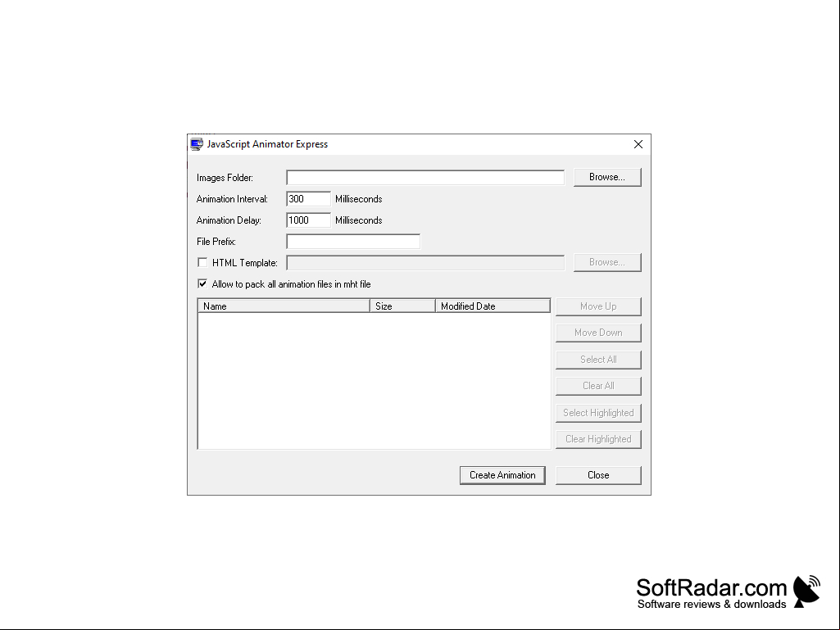
Task: Close the JavaScript Animator Express window
Action: 638,144
